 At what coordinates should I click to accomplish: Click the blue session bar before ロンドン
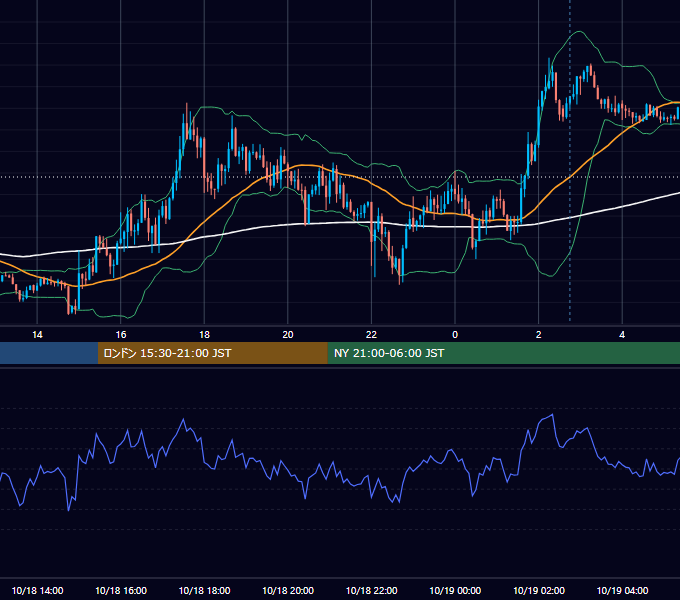(49, 353)
